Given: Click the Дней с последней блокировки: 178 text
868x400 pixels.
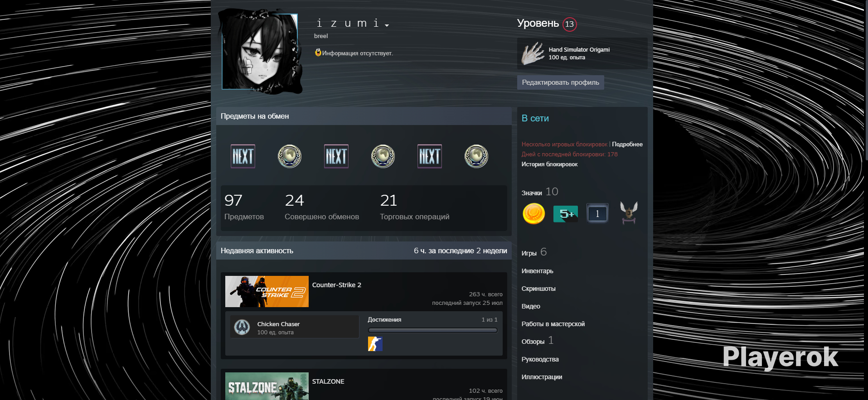Looking at the screenshot, I should 569,154.
